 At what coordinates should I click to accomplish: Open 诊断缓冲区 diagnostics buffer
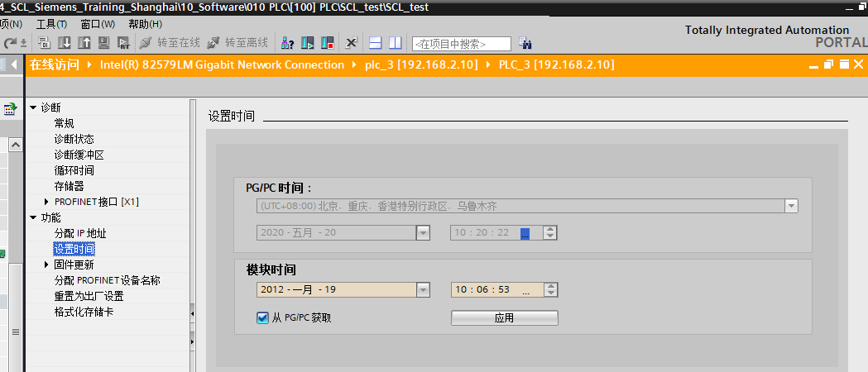79,155
